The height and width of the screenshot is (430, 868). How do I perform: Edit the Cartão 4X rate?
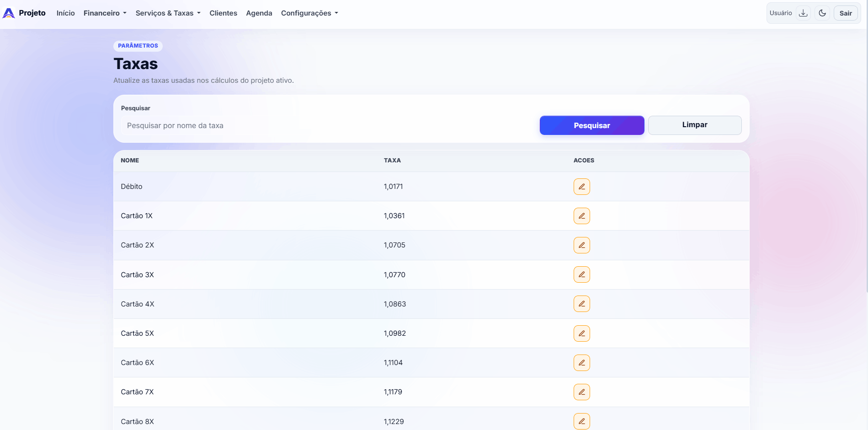pyautogui.click(x=582, y=304)
